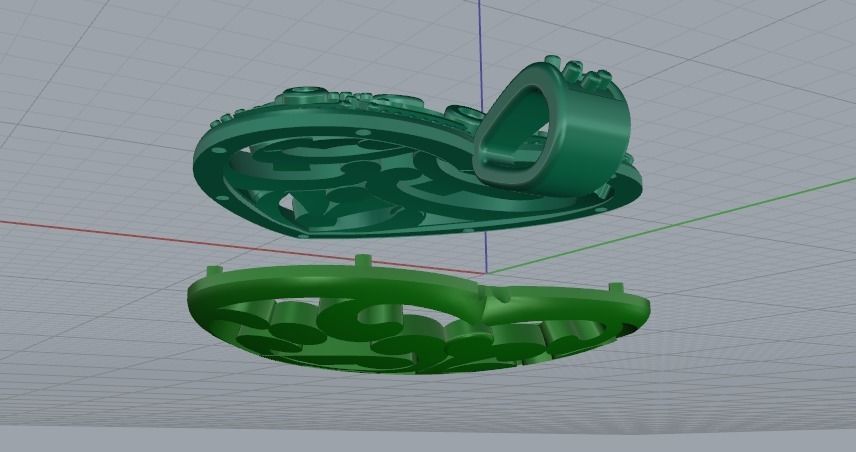The height and width of the screenshot is (452, 856).
Task: Select the lower pendant backplate with pegs
Action: click(x=418, y=314)
